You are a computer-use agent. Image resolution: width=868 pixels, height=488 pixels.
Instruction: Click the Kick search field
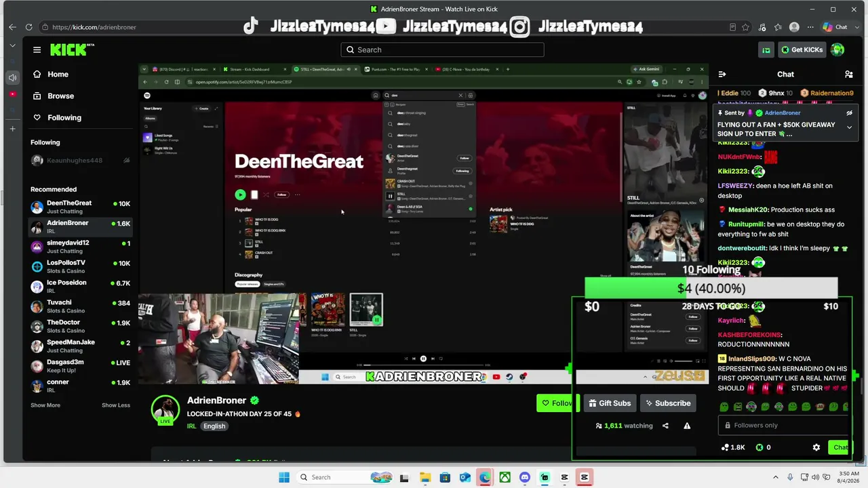pos(442,49)
